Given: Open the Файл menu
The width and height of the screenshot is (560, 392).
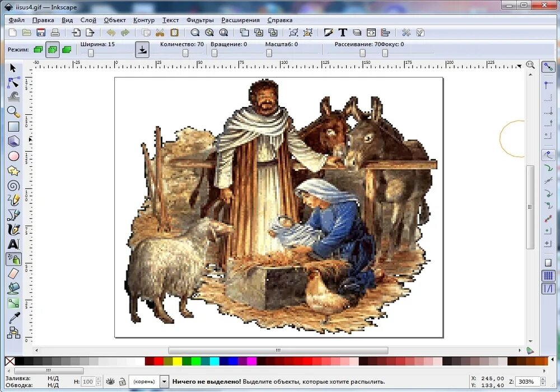Looking at the screenshot, I should pyautogui.click(x=16, y=20).
